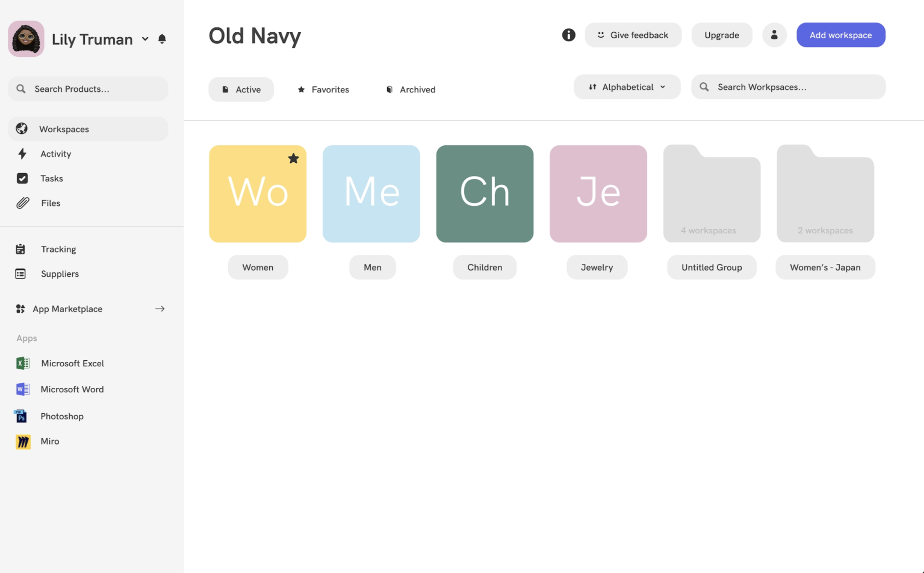Open the Untitled Group folder

711,195
